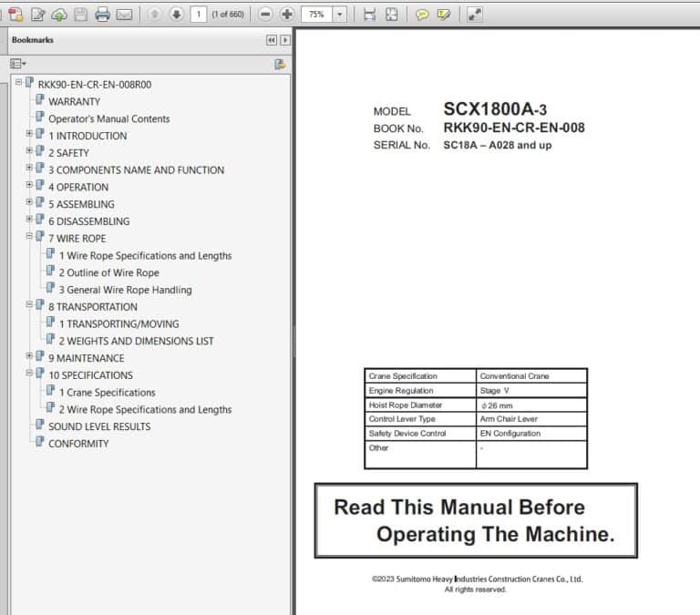Screen dimensions: 700x615
Task: Select the 5 ASSEMBLING bookmark label
Action: click(x=81, y=204)
